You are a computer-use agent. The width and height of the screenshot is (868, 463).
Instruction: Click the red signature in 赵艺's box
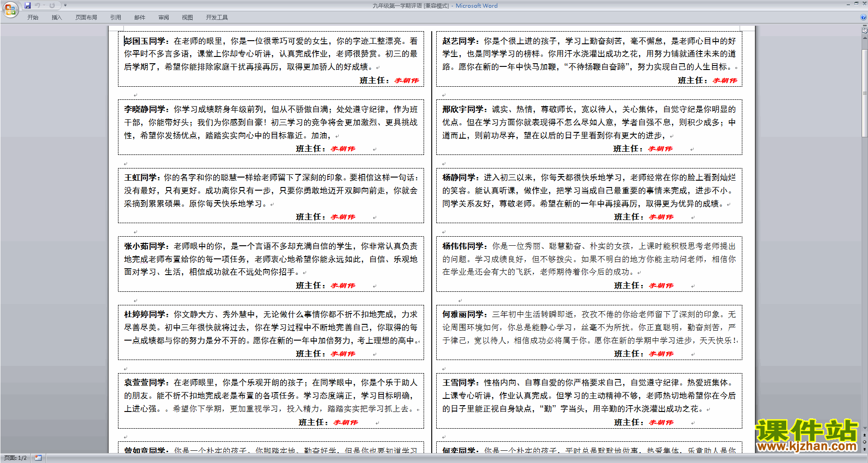[725, 80]
